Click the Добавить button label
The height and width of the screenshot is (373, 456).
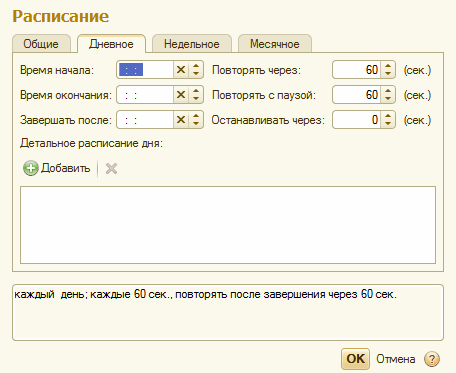[x=66, y=168]
